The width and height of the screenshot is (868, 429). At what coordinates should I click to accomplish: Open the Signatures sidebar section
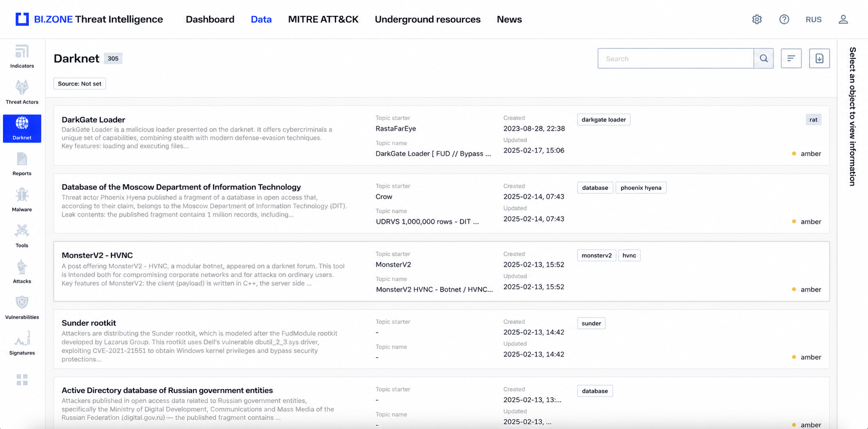click(22, 343)
